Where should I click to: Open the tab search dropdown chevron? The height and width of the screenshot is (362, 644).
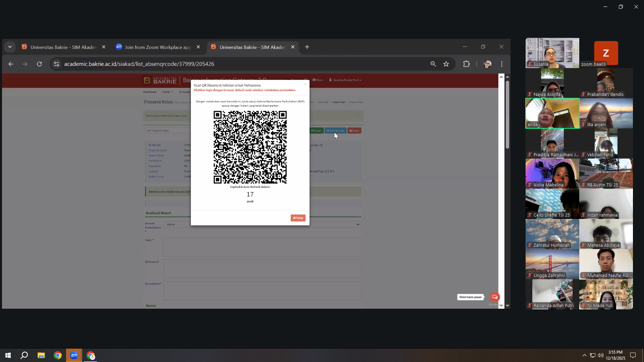click(10, 47)
